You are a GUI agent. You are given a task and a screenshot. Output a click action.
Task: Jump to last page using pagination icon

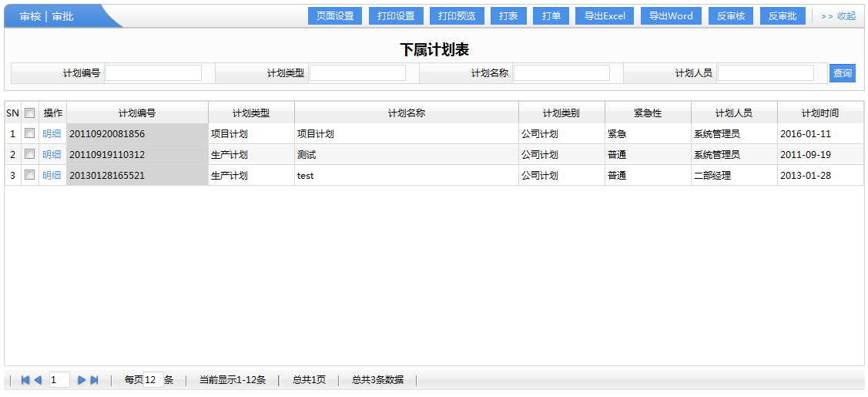point(94,380)
